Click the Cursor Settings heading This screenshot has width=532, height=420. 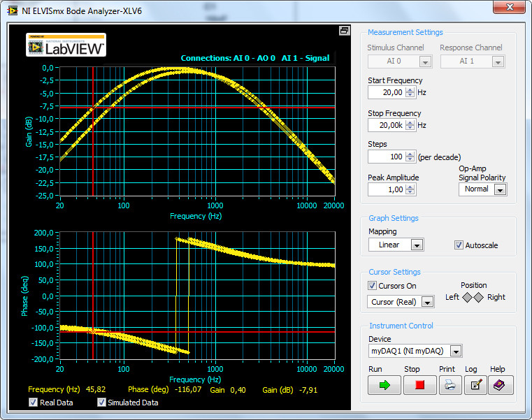click(394, 272)
